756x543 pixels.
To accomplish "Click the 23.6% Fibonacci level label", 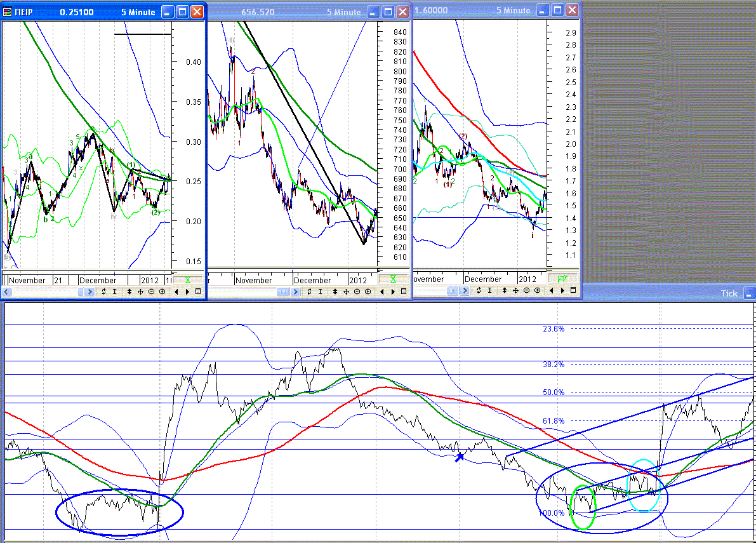I will (554, 329).
